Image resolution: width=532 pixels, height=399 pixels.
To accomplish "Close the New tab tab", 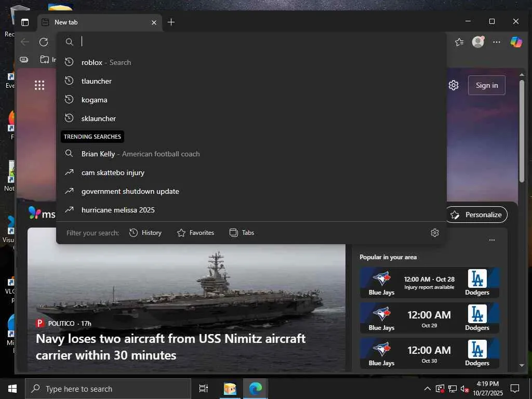I will tap(154, 22).
